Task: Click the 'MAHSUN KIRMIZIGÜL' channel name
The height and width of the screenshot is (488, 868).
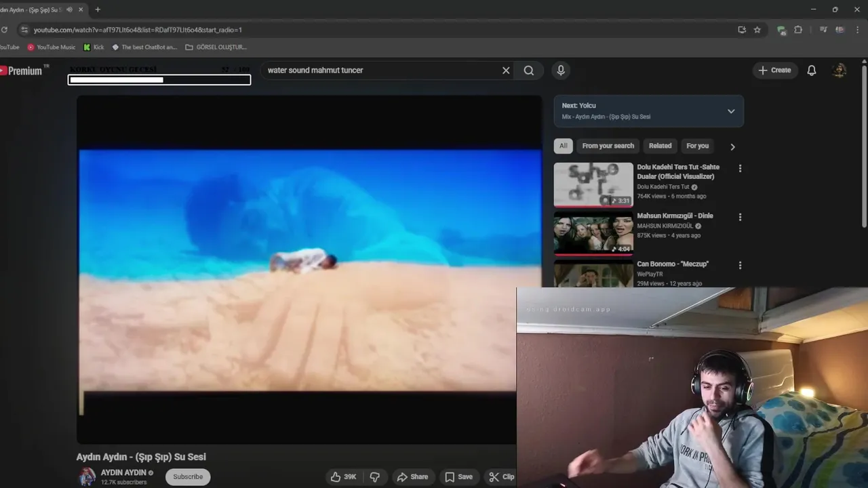Action: pyautogui.click(x=665, y=226)
